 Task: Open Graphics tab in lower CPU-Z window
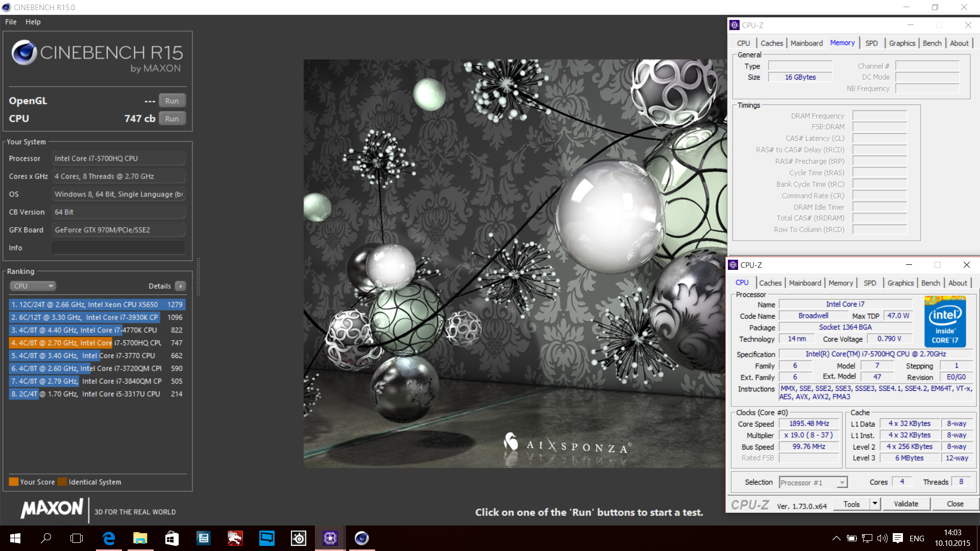point(900,283)
